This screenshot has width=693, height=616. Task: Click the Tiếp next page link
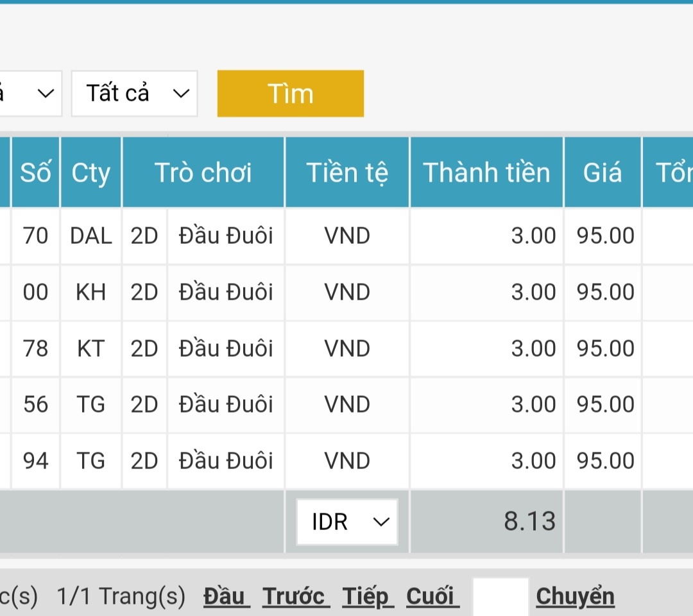point(368,597)
